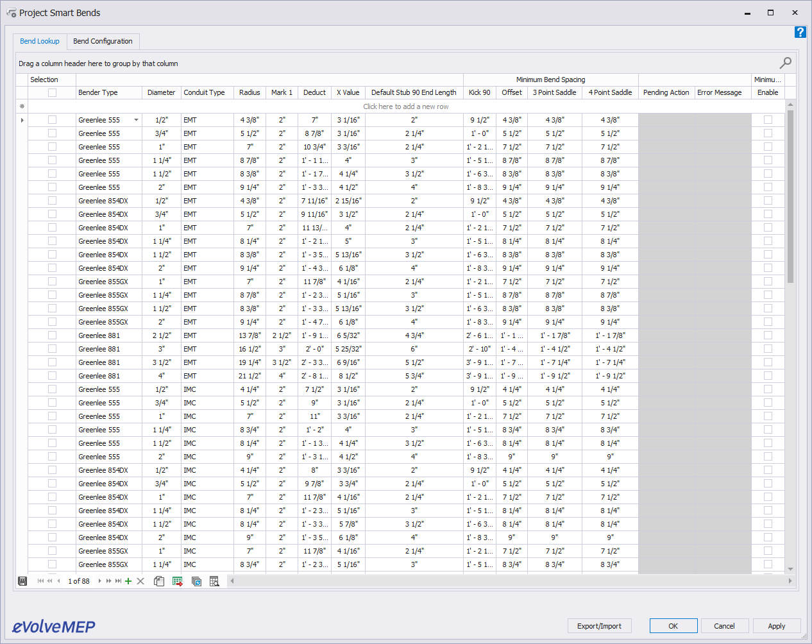Screen dimensions: 812x644
Task: Click 'Click here to add a new row'
Action: [x=406, y=106]
